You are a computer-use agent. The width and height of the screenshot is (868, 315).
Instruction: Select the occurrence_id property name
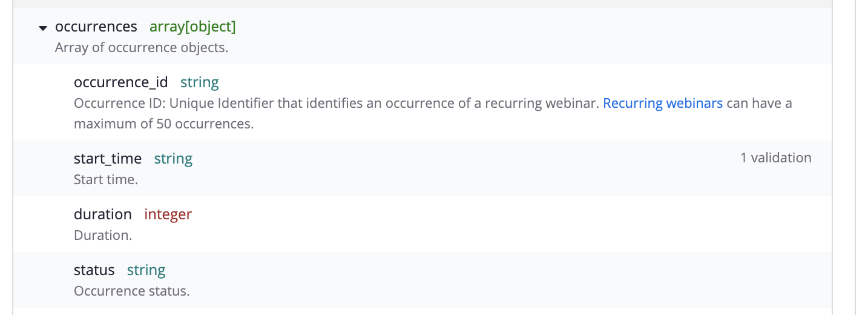pyautogui.click(x=121, y=82)
